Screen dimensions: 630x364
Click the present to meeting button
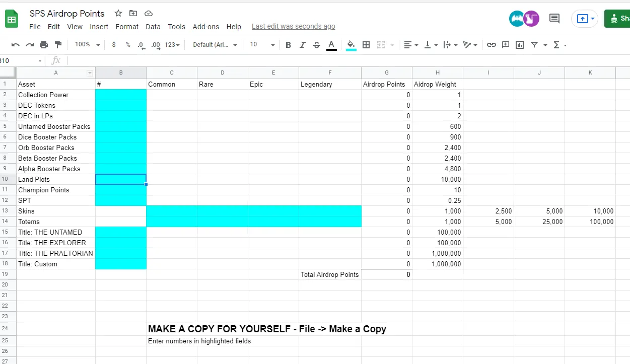585,19
